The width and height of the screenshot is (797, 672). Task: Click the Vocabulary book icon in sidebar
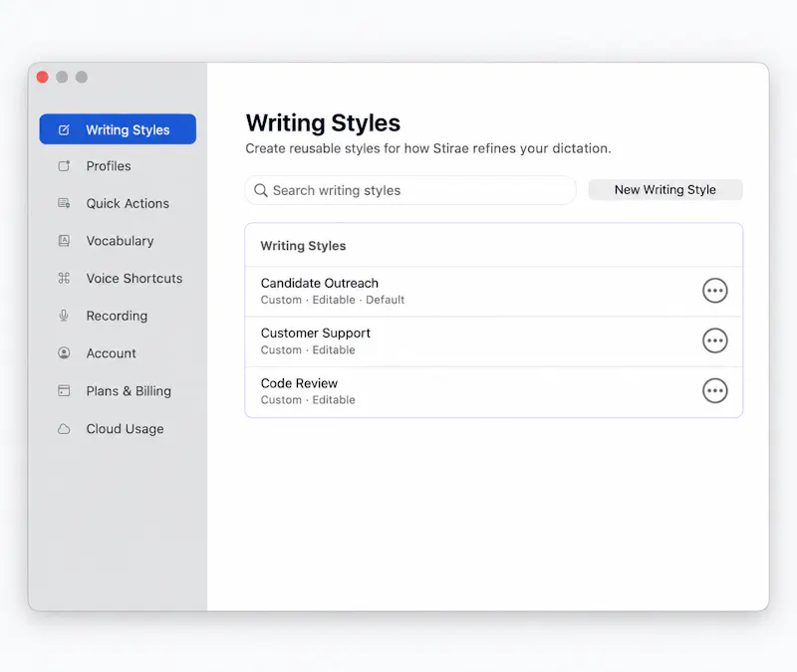(64, 241)
